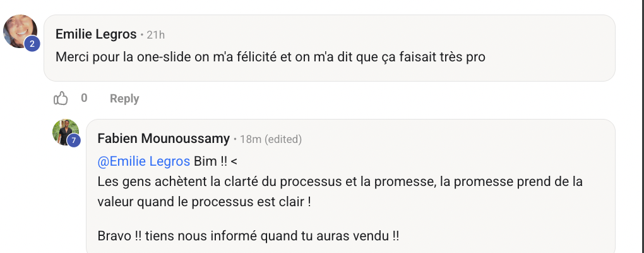The width and height of the screenshot is (644, 253).
Task: Reply to Emilie Legros's comment
Action: point(124,99)
